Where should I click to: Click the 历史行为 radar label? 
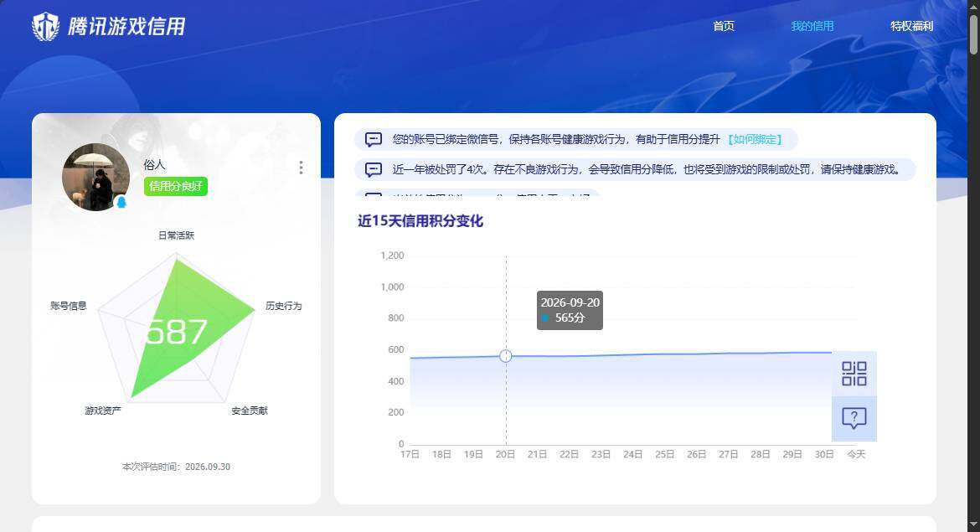pyautogui.click(x=284, y=306)
